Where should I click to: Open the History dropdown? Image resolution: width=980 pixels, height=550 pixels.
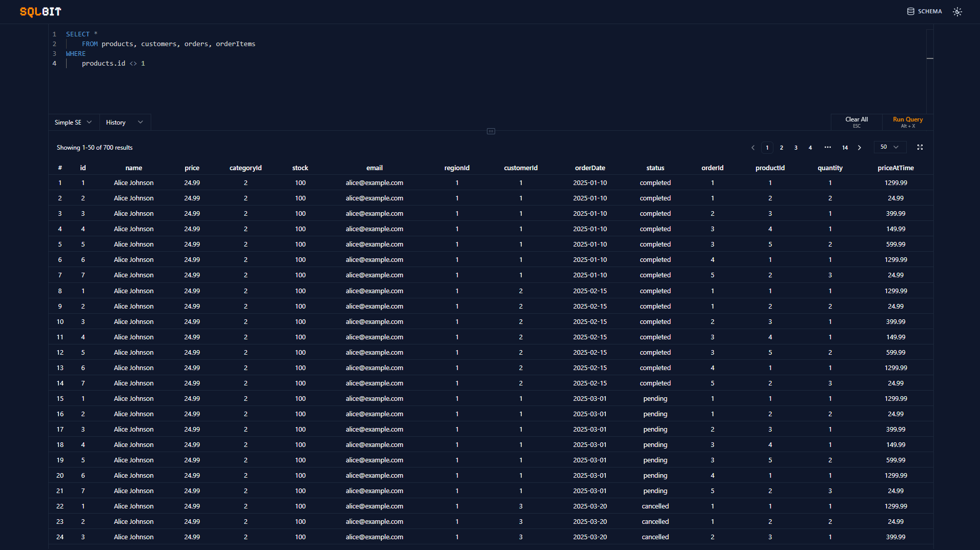(x=125, y=122)
